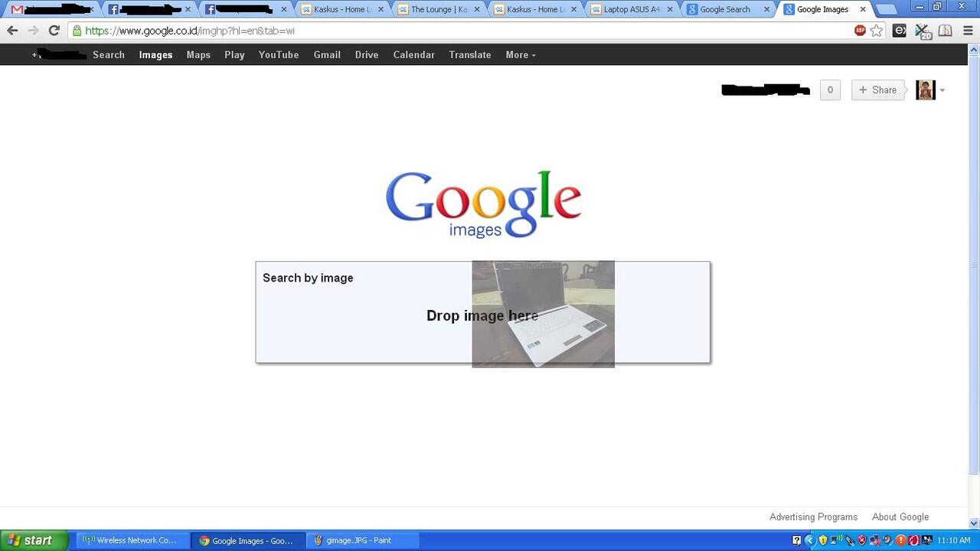The image size is (980, 551).
Task: Open Search in the Google bar
Action: pyautogui.click(x=109, y=55)
